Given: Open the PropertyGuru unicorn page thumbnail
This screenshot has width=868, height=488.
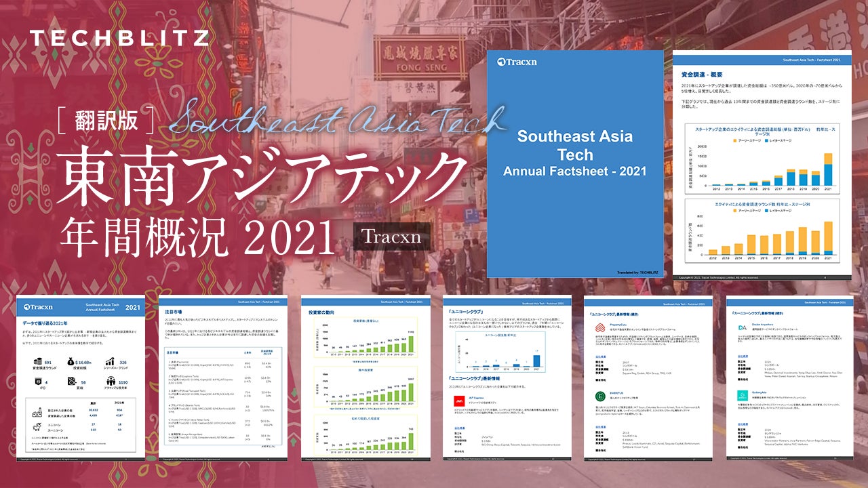Looking at the screenshot, I should pyautogui.click(x=648, y=378).
